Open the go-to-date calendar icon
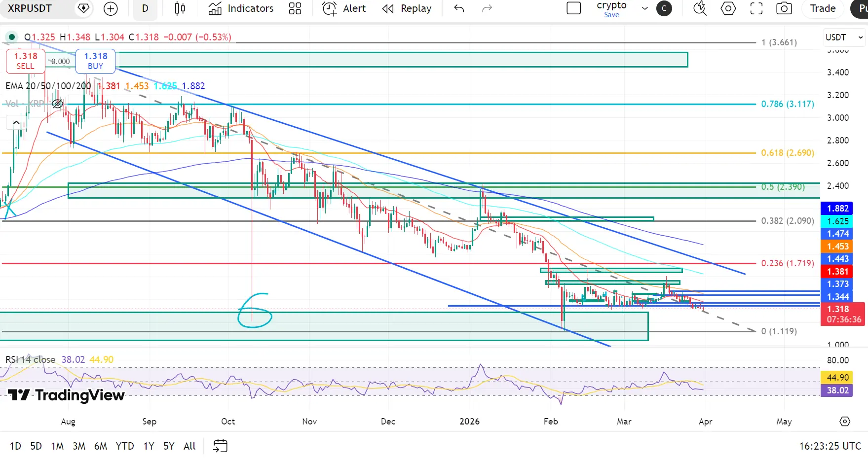This screenshot has height=459, width=868. (x=220, y=446)
